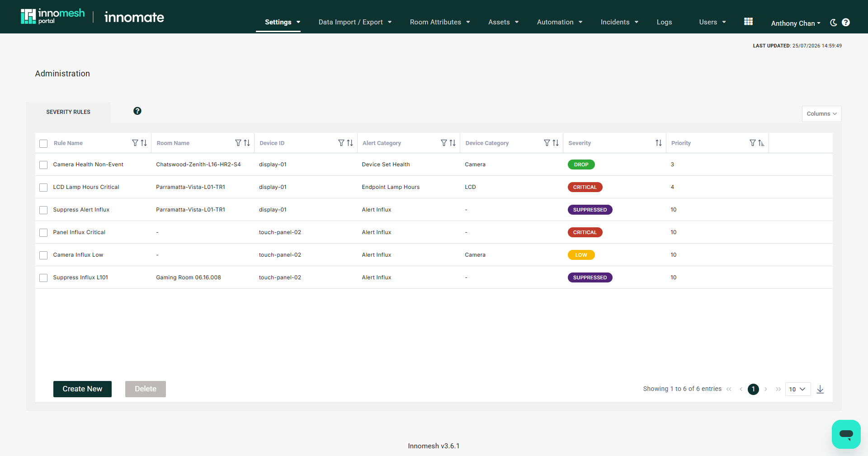The height and width of the screenshot is (456, 868).
Task: Go to first page of entries
Action: (x=729, y=389)
